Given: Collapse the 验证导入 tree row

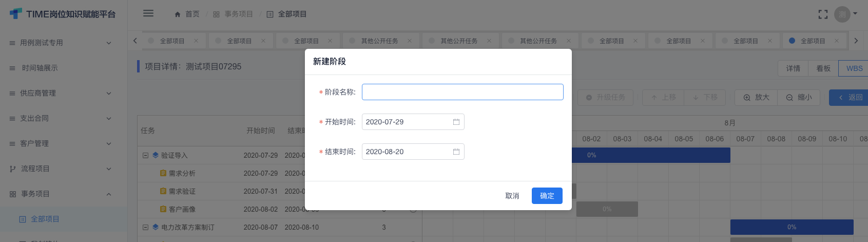Looking at the screenshot, I should tap(145, 155).
